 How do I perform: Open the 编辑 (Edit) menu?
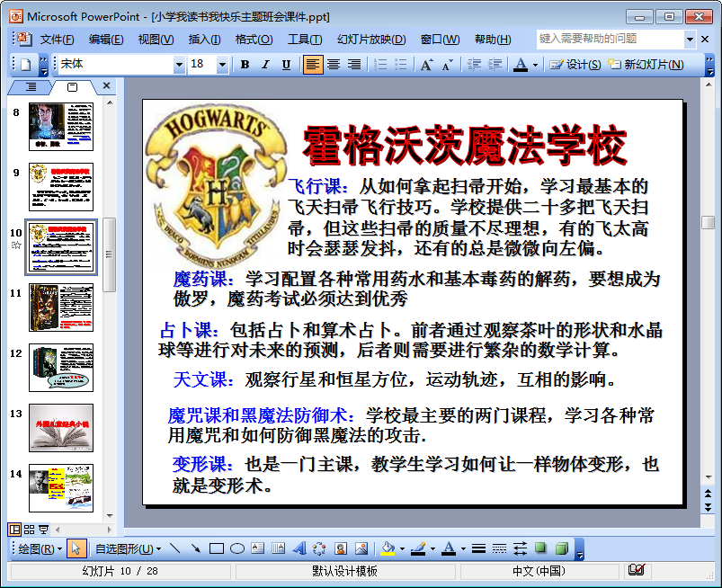(x=106, y=40)
